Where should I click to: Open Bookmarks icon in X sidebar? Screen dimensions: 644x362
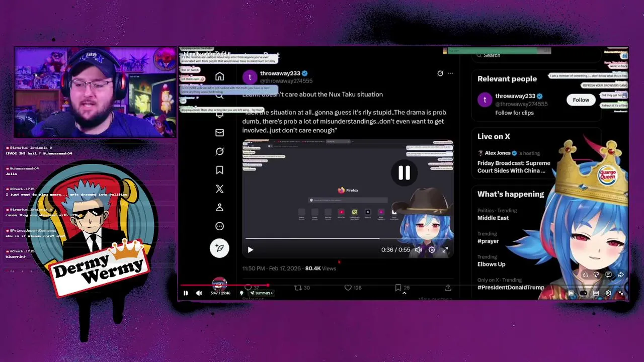[x=220, y=170]
